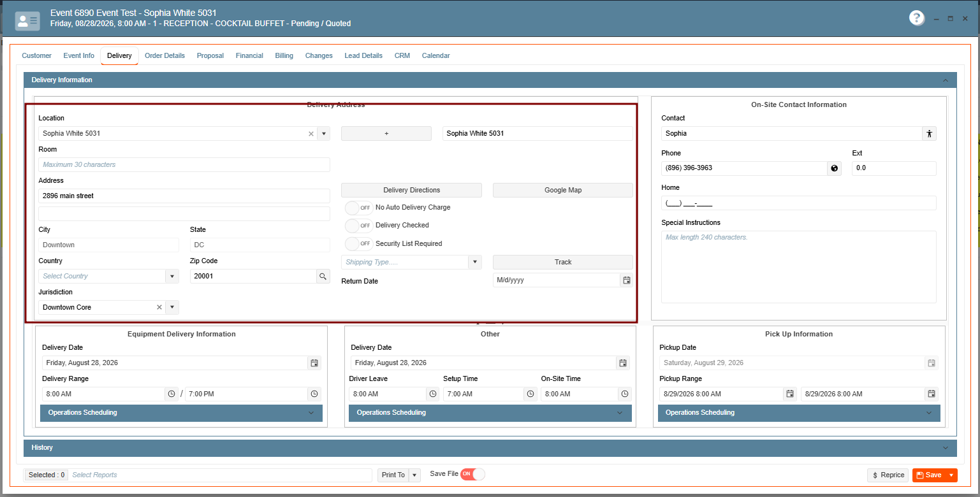Open the Save button dropdown arrow
The image size is (980, 497).
(x=951, y=475)
